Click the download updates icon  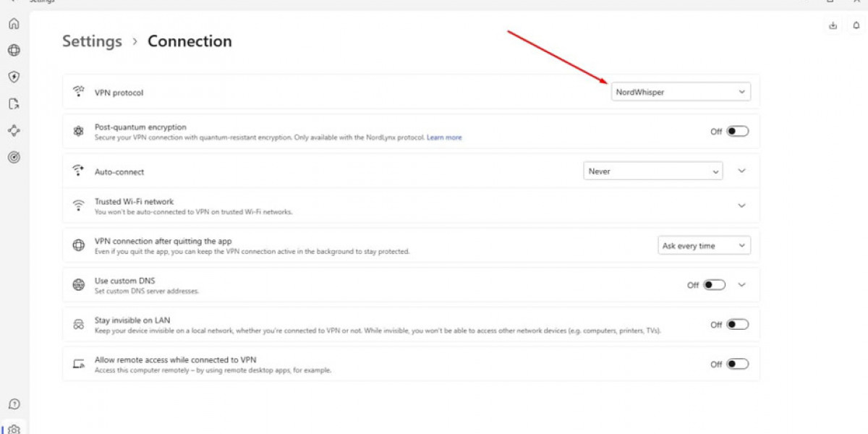point(833,25)
